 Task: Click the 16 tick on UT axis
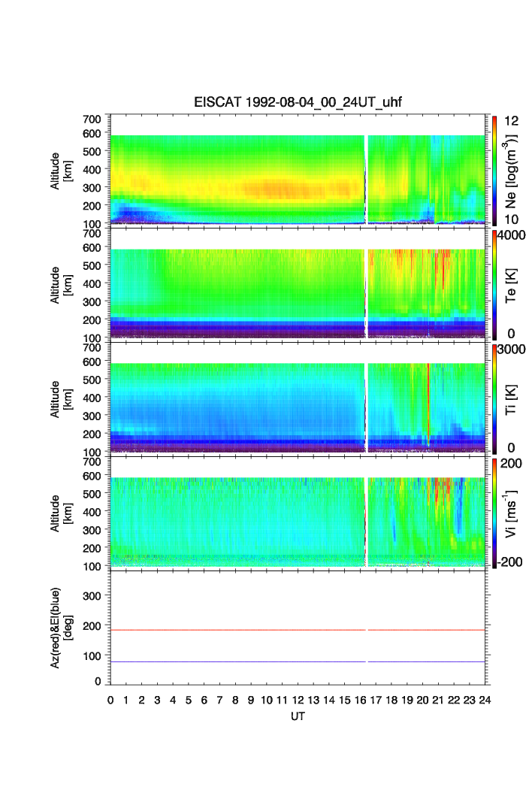(360, 700)
